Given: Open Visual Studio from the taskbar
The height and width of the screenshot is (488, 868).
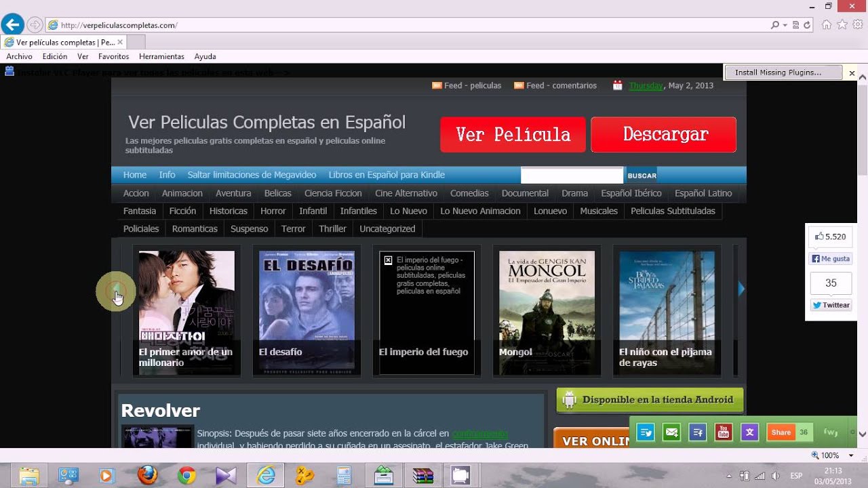Looking at the screenshot, I should click(x=226, y=476).
